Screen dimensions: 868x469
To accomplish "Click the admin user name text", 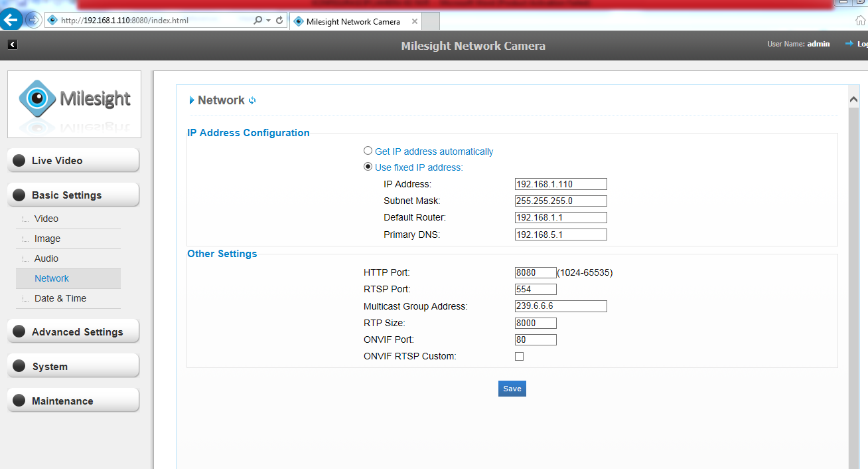I will tap(818, 44).
